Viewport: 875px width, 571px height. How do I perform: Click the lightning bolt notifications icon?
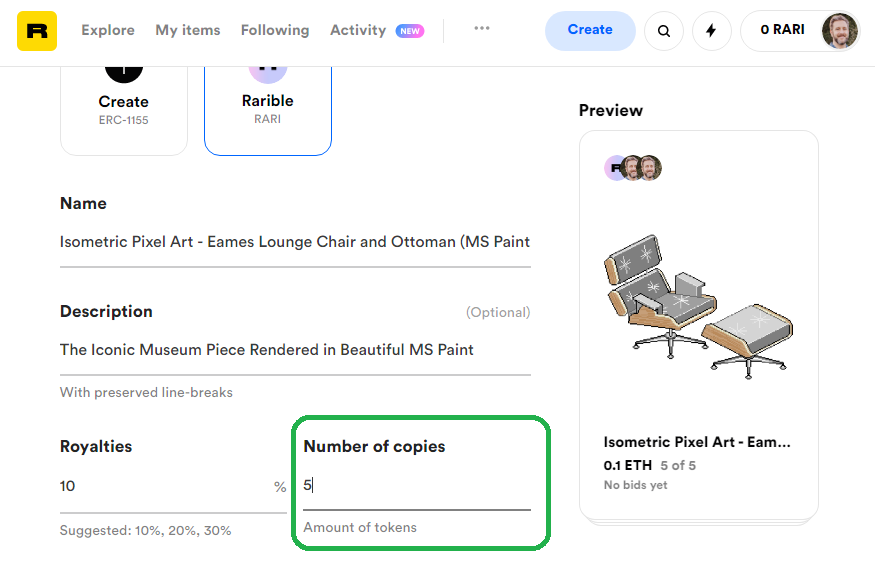711,31
